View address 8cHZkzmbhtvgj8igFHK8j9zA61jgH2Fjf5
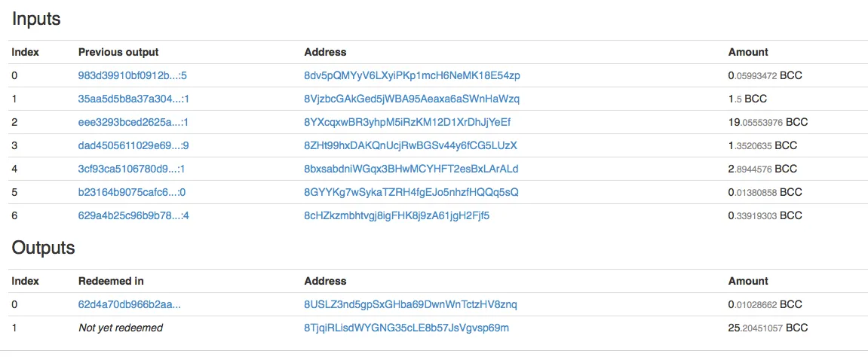 click(397, 215)
